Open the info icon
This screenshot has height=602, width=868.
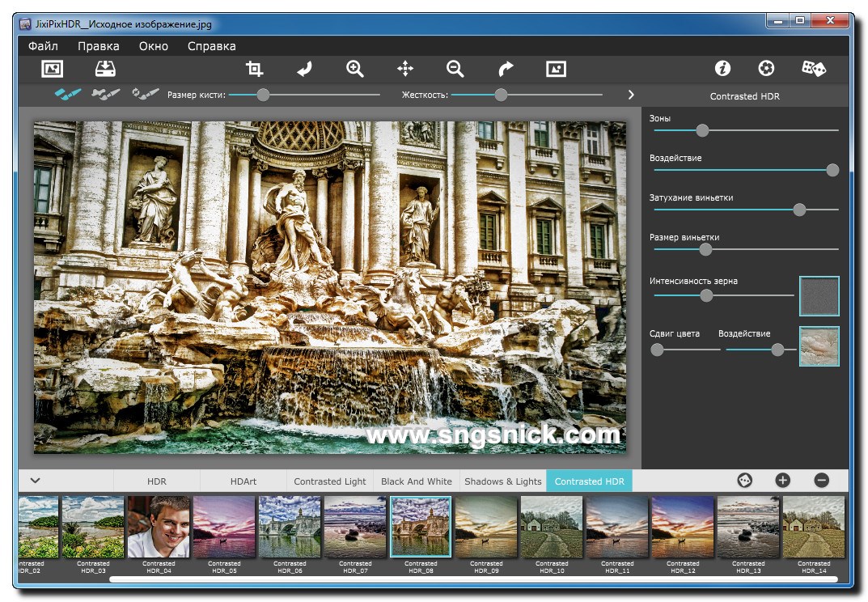pyautogui.click(x=722, y=68)
